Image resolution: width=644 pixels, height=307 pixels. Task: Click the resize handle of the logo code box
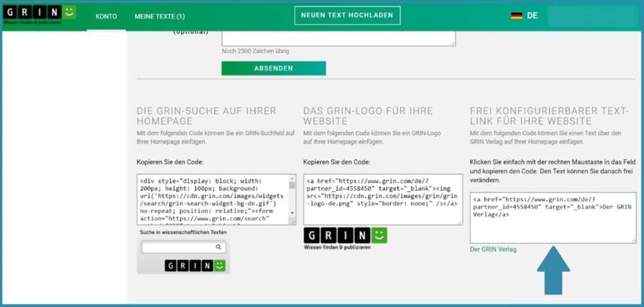[x=460, y=221]
